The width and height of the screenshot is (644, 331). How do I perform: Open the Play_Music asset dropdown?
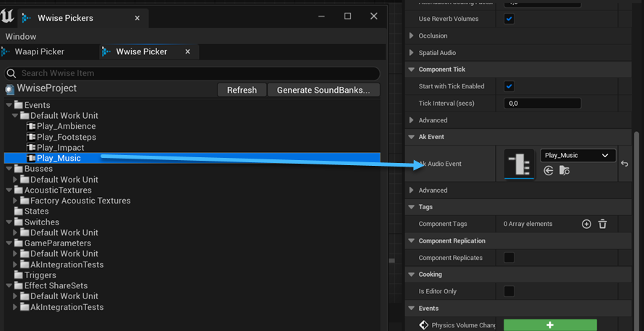click(x=578, y=156)
